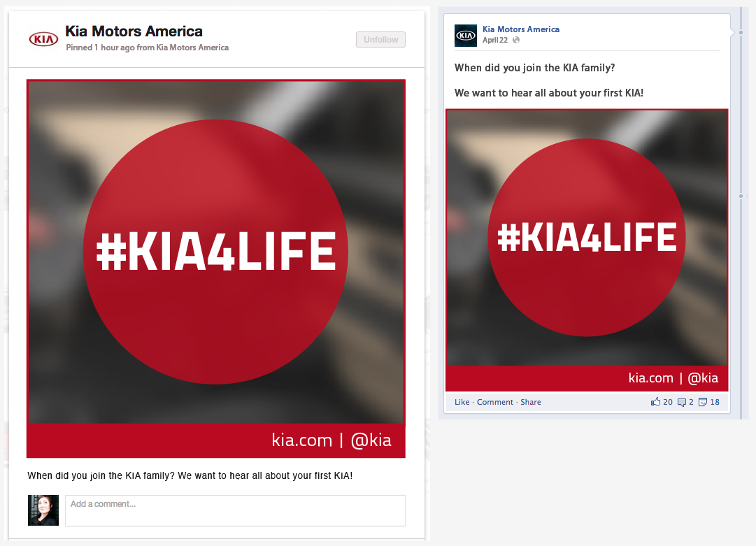Click the Kia profile picture on Facebook post
The image size is (756, 546).
click(x=466, y=35)
